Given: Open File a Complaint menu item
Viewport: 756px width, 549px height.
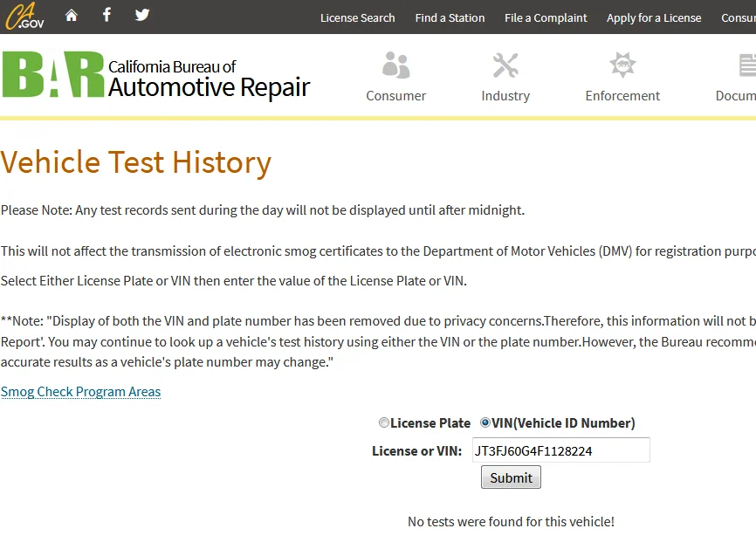Looking at the screenshot, I should tap(546, 17).
